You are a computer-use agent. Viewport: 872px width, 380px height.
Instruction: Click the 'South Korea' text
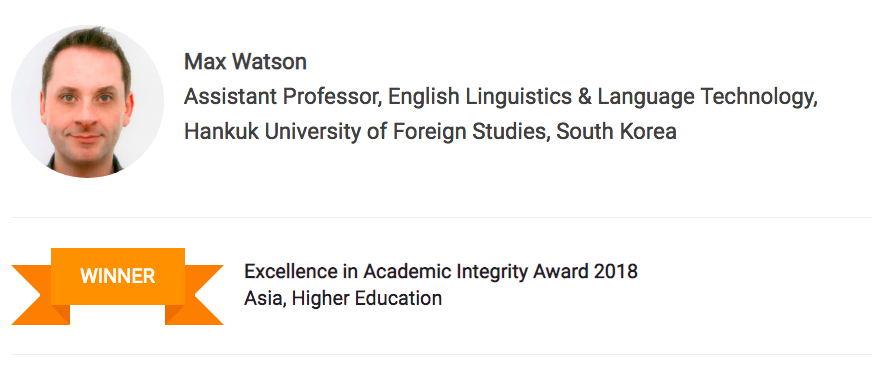pyautogui.click(x=616, y=131)
